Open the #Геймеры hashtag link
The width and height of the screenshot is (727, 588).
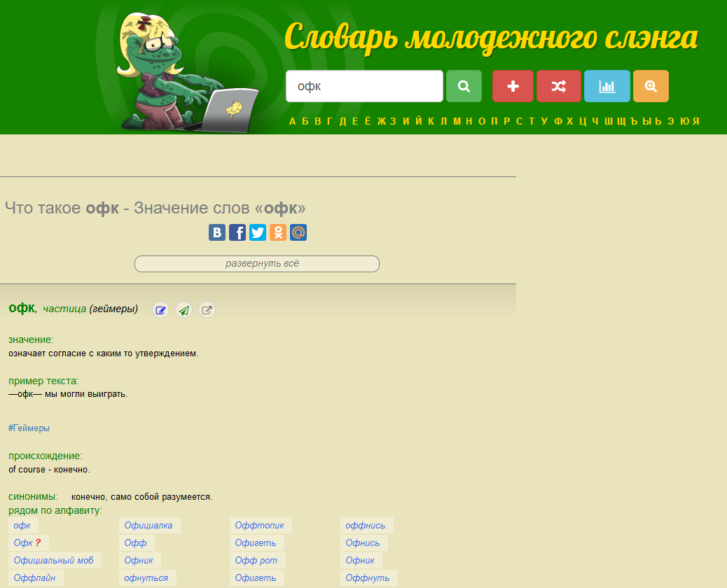click(x=29, y=428)
